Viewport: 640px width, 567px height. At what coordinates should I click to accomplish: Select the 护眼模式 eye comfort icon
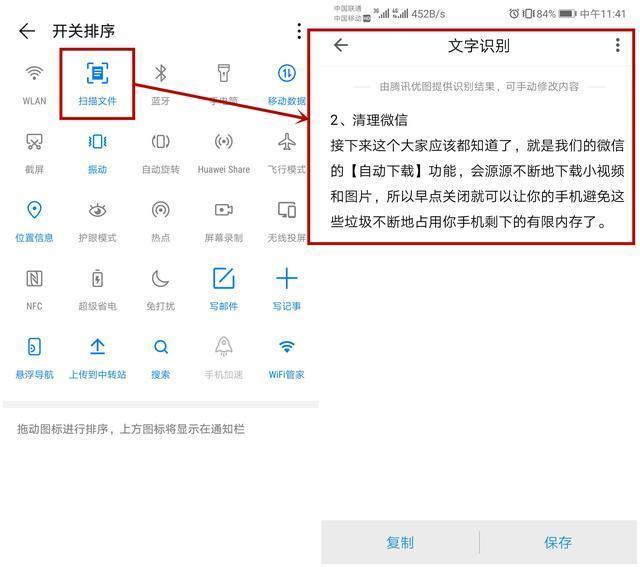[x=97, y=210]
